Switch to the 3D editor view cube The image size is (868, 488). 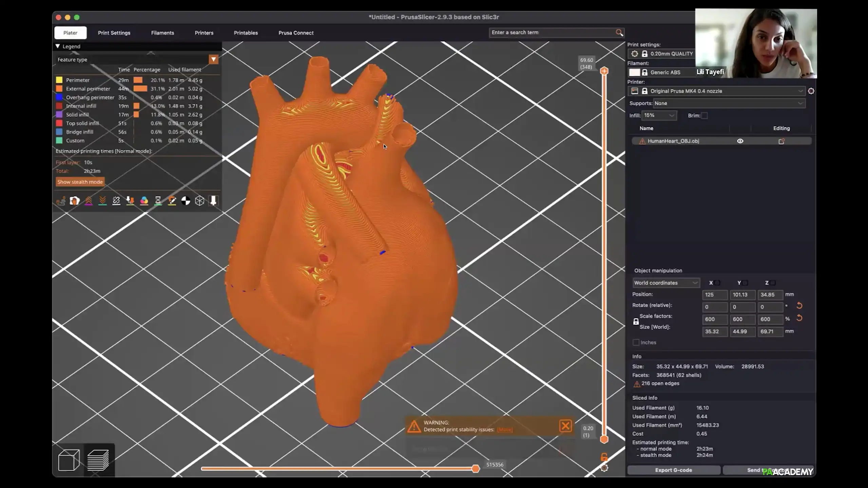point(69,460)
